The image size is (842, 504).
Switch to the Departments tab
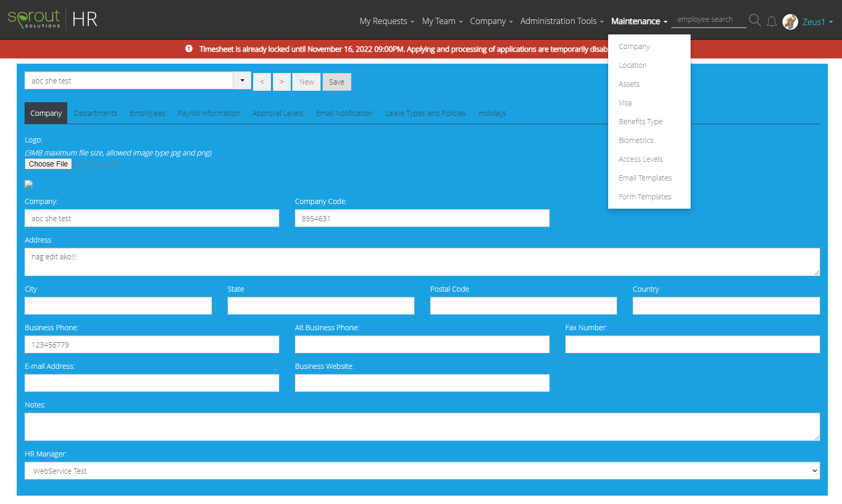pyautogui.click(x=96, y=113)
